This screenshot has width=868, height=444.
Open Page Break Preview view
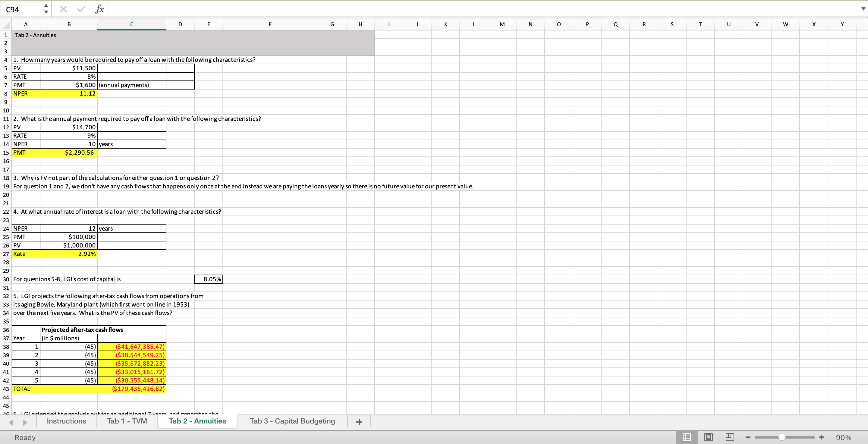click(x=730, y=437)
